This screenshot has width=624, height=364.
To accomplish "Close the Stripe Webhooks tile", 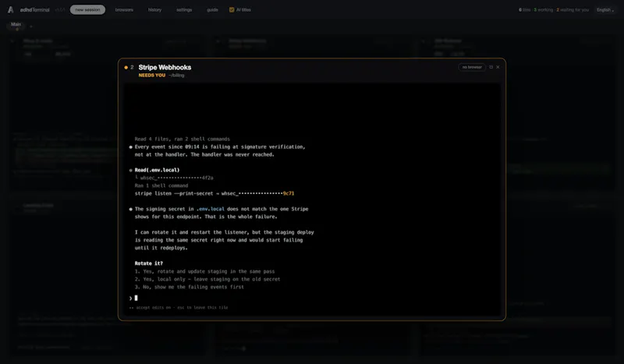I will point(498,67).
